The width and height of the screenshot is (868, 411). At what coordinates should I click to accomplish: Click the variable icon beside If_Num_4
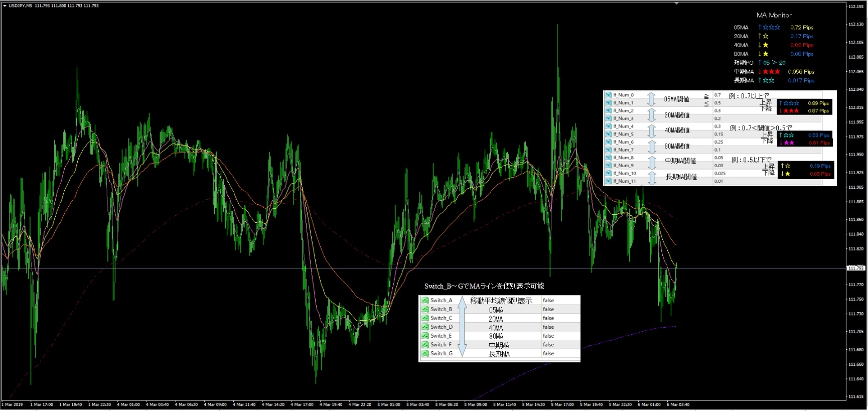click(x=608, y=126)
